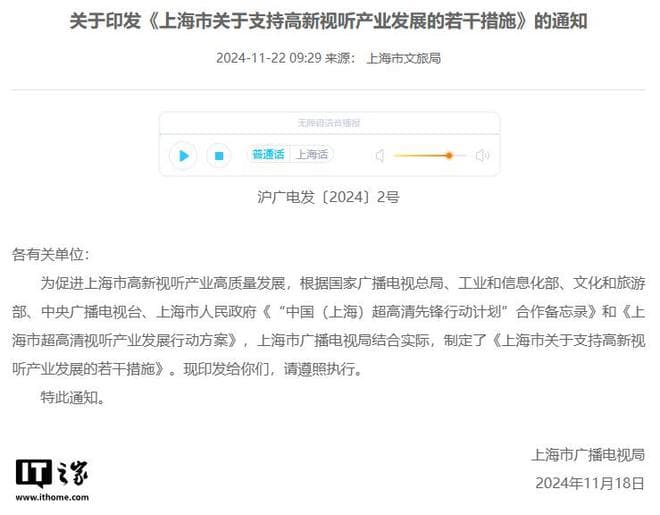Viewport: 660px width, 515px height.
Task: Click the document number 沪广电发〔2024〕2号
Action: (x=328, y=197)
